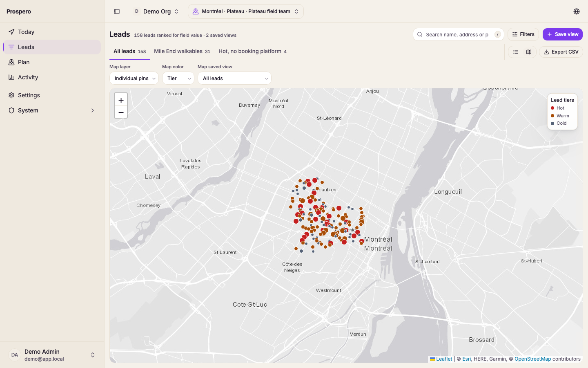The width and height of the screenshot is (588, 368).
Task: Click the Hot red legend swatch
Action: click(552, 108)
